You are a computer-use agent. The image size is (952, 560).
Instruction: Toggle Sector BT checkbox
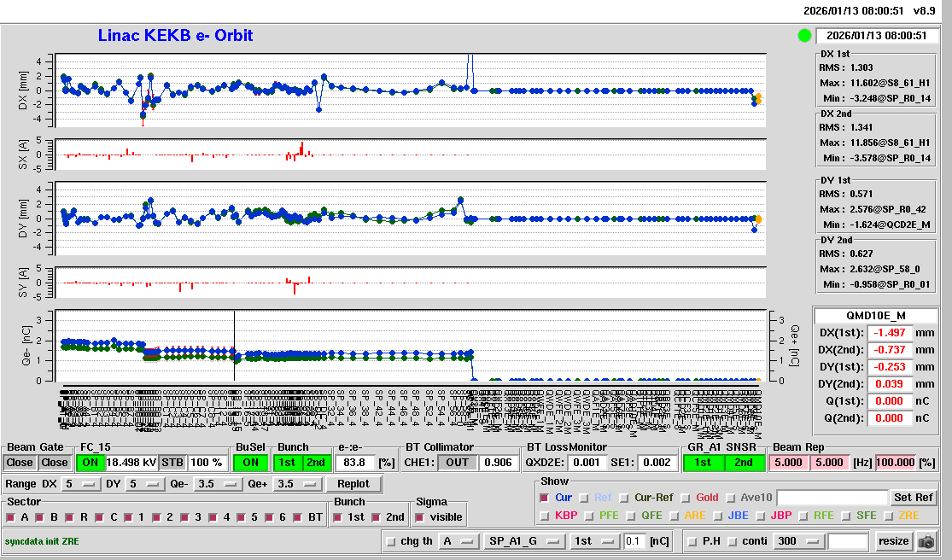(x=299, y=517)
